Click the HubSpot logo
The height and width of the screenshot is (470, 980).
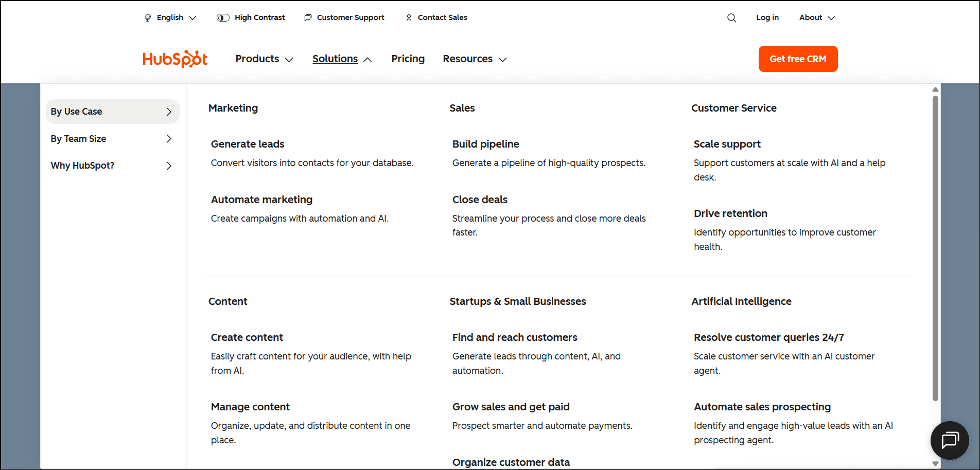[175, 59]
